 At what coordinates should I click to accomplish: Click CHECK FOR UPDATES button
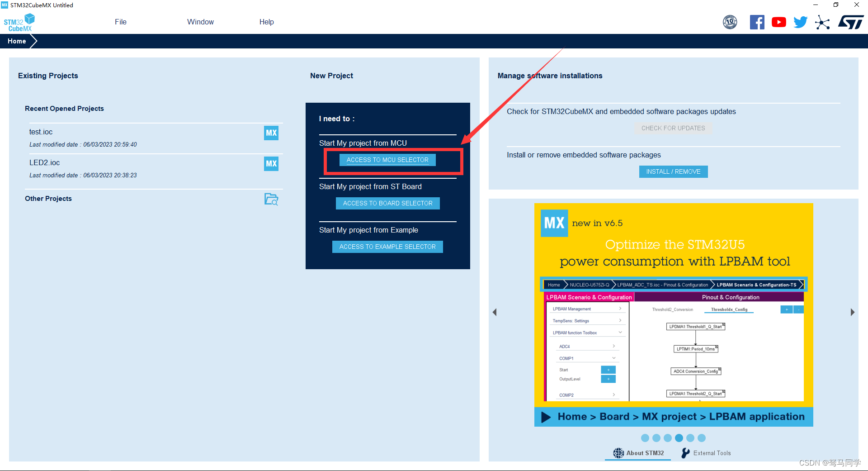click(673, 128)
